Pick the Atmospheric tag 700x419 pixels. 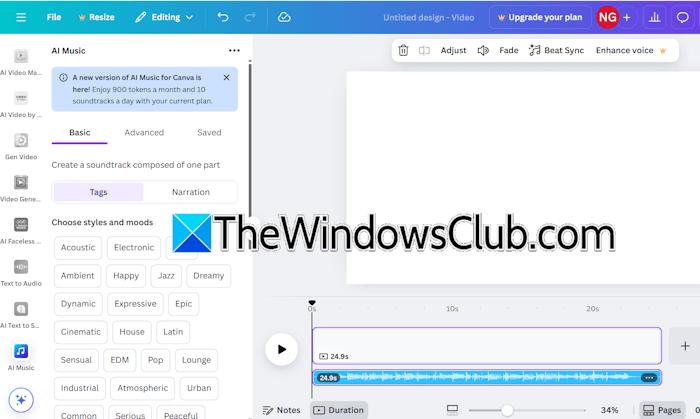coord(142,388)
